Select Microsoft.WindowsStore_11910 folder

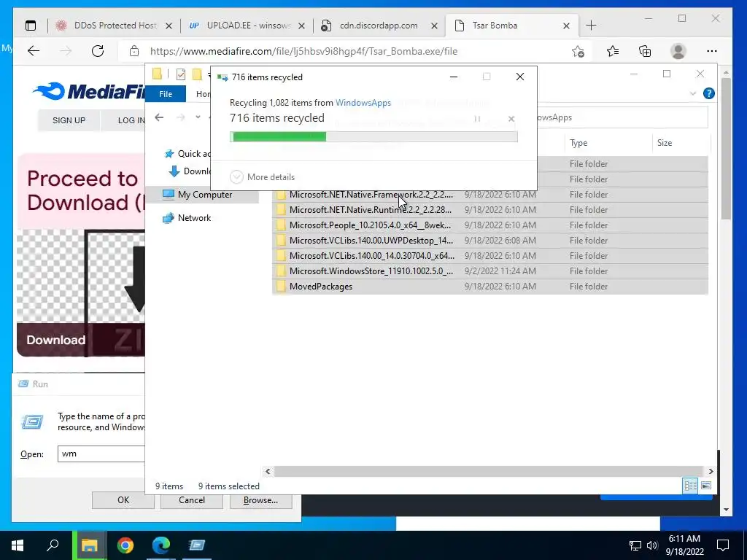pyautogui.click(x=489, y=271)
